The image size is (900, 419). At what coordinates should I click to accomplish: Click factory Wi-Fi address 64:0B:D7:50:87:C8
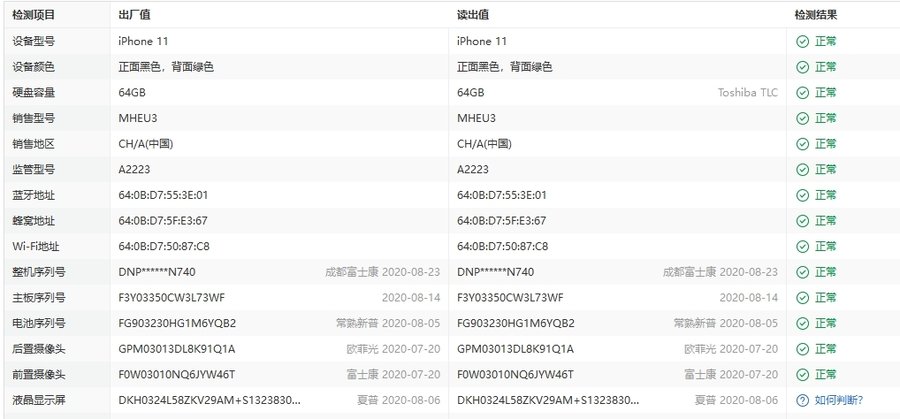click(x=164, y=246)
